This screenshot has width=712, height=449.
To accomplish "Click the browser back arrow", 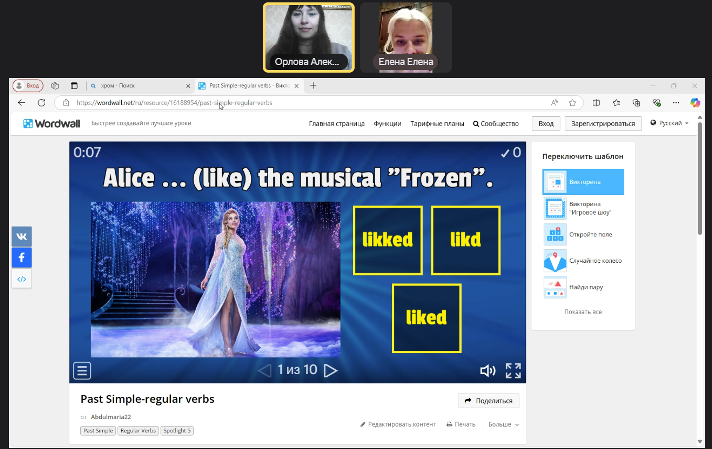I will pos(21,103).
